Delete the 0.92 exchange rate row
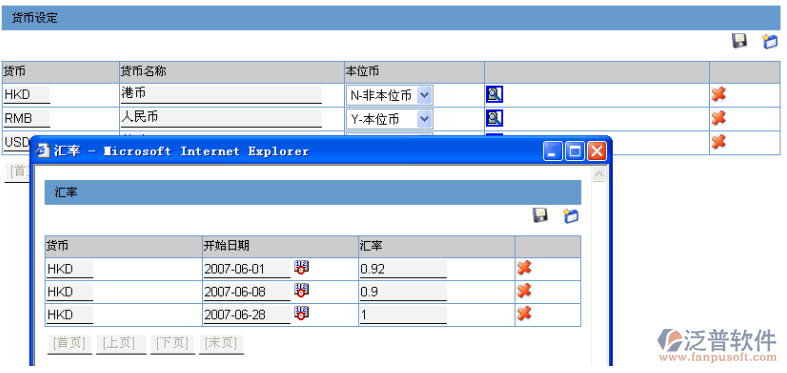The image size is (787, 373). 524,268
